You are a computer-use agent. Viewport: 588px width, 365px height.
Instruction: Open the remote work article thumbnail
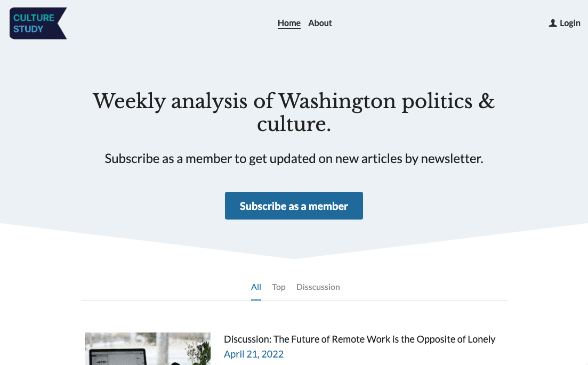tap(148, 349)
